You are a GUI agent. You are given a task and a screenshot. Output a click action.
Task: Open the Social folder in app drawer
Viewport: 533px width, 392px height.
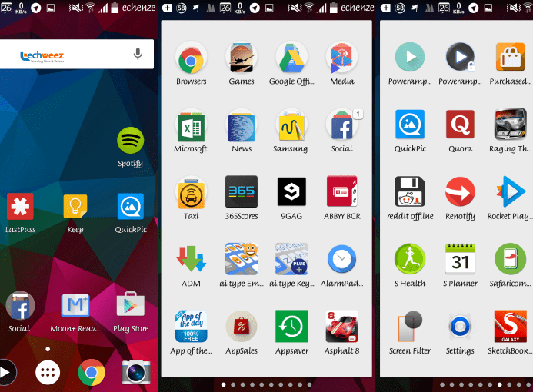pos(341,125)
